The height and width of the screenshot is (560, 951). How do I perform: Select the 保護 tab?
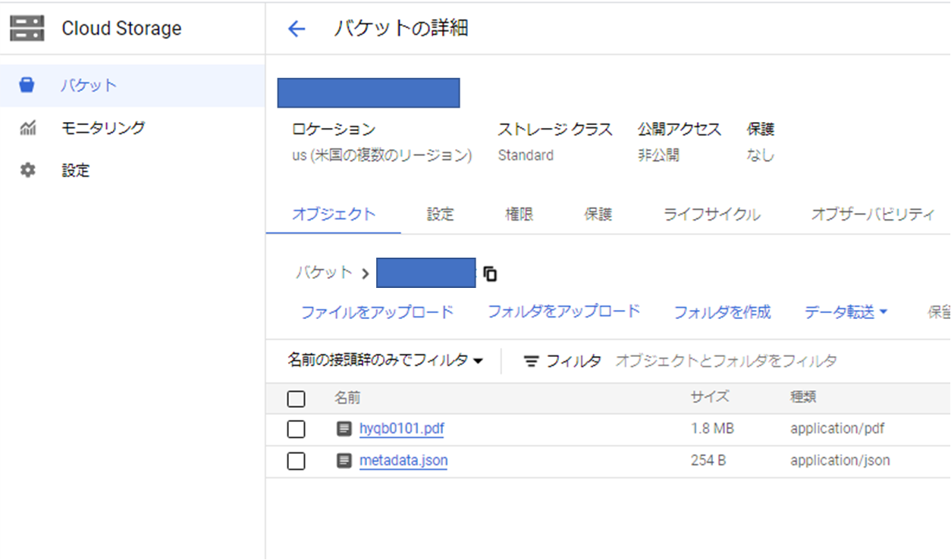click(598, 214)
